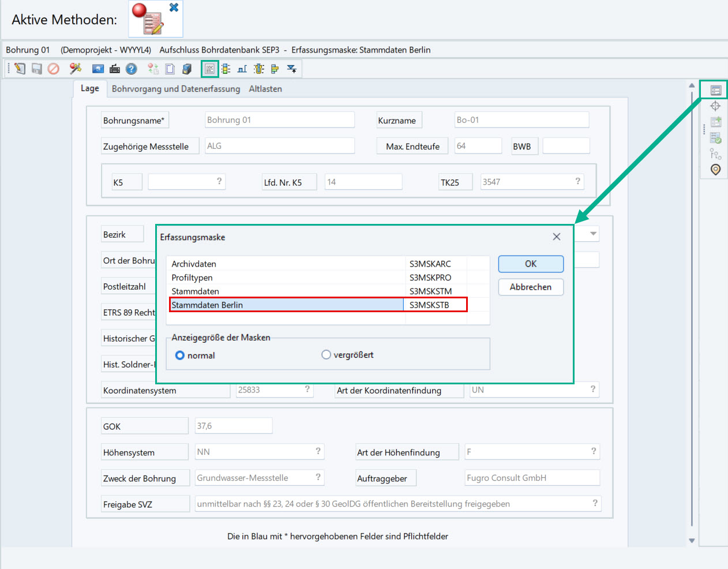Open lookup for the Höhensystem NN field
728x569 pixels.
point(318,451)
